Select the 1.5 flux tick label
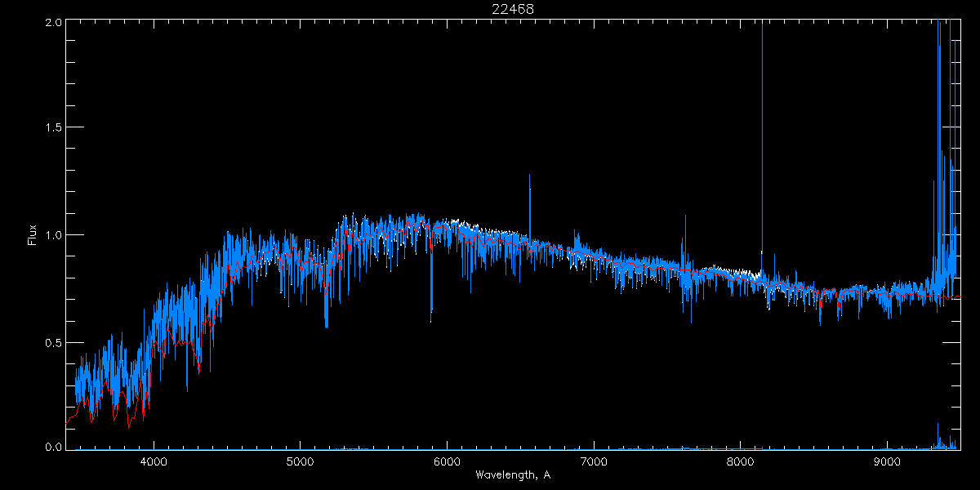The width and height of the screenshot is (980, 490). [53, 128]
